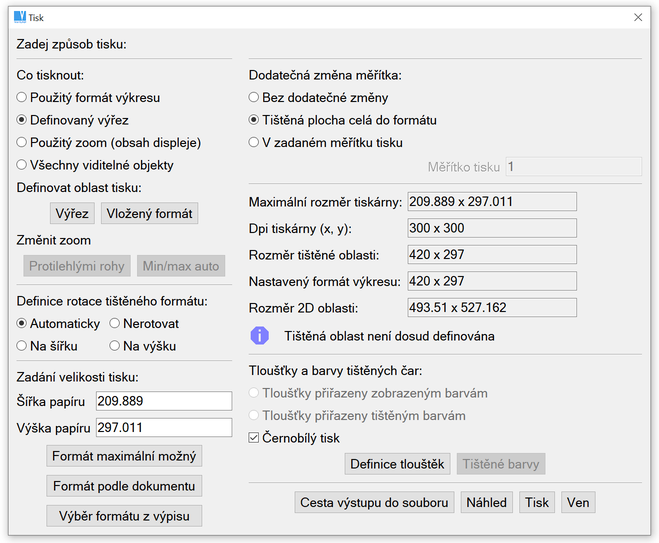This screenshot has height=543, width=659.
Task: Click the blue info icon
Action: [260, 336]
